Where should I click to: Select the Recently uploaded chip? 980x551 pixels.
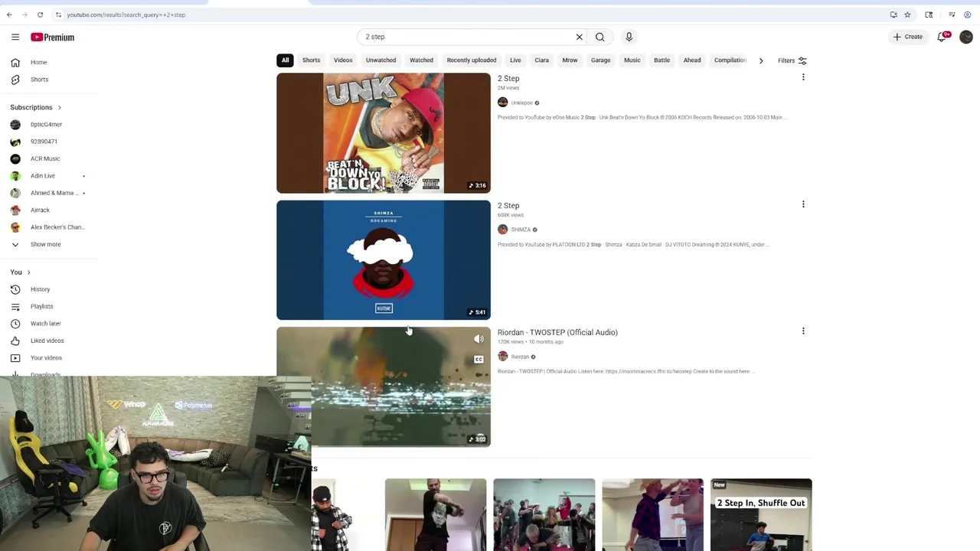(472, 60)
